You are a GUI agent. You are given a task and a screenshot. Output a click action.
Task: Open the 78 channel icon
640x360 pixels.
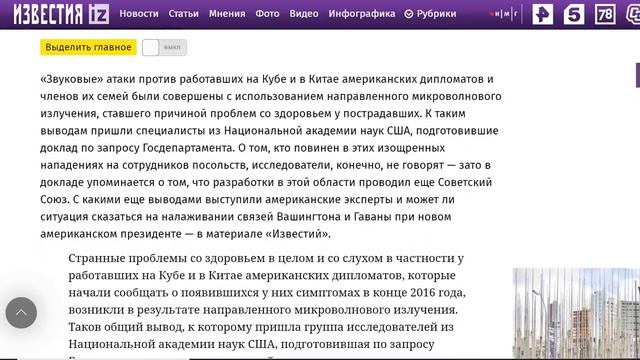[605, 14]
